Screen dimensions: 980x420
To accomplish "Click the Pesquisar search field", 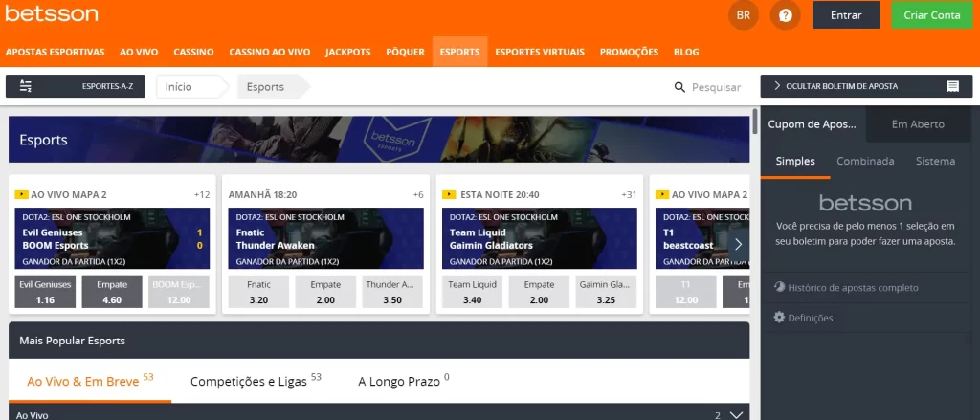I will (716, 87).
